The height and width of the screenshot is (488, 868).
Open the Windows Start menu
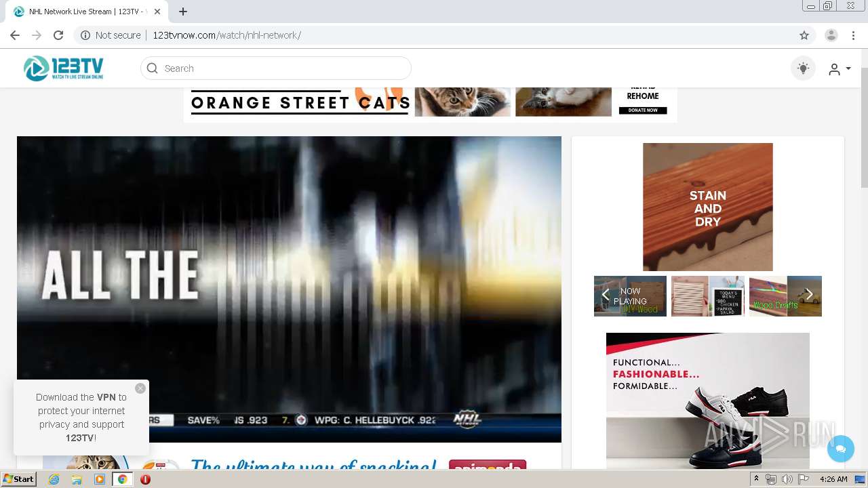(x=18, y=479)
